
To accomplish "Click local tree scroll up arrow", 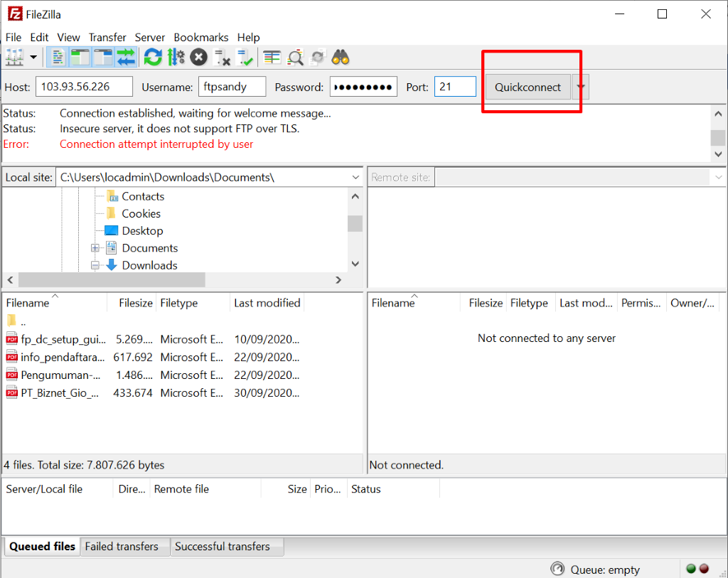I will pyautogui.click(x=355, y=196).
